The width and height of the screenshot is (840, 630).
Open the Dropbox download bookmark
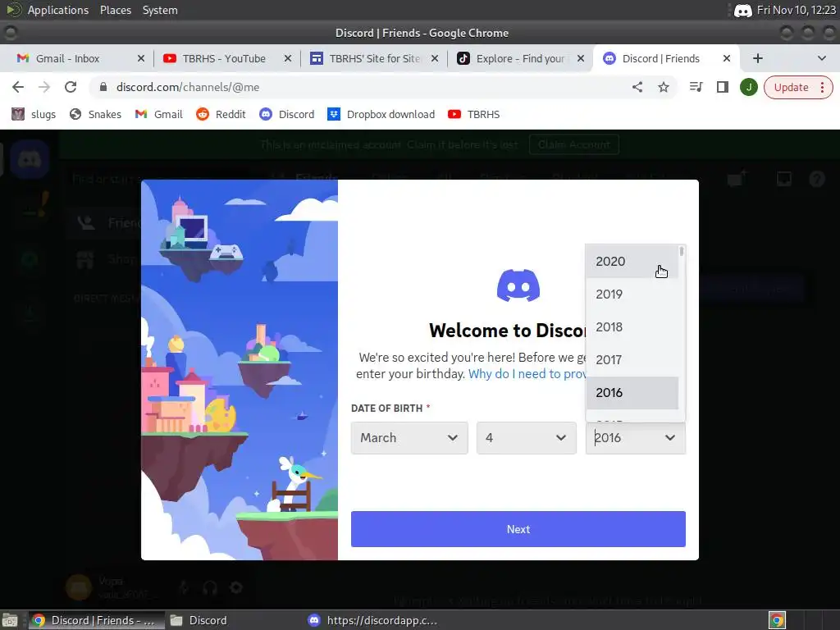tap(381, 114)
